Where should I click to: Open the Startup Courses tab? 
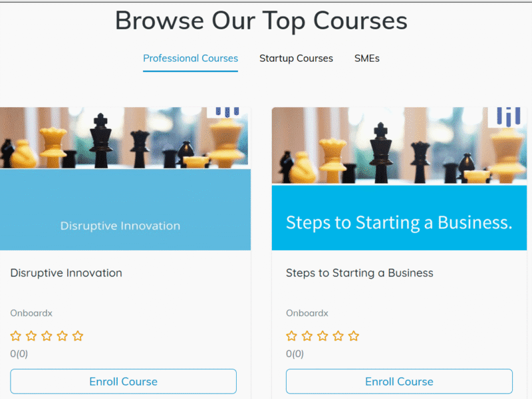click(x=296, y=59)
